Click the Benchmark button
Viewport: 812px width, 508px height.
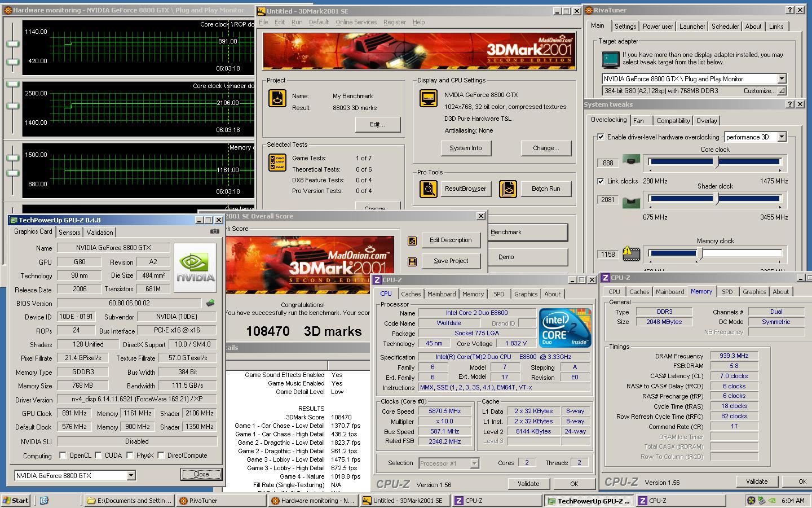coord(527,232)
